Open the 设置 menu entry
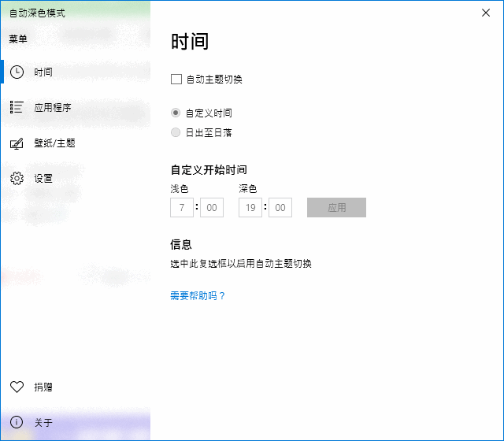Image resolution: width=504 pixels, height=441 pixels. (x=76, y=179)
